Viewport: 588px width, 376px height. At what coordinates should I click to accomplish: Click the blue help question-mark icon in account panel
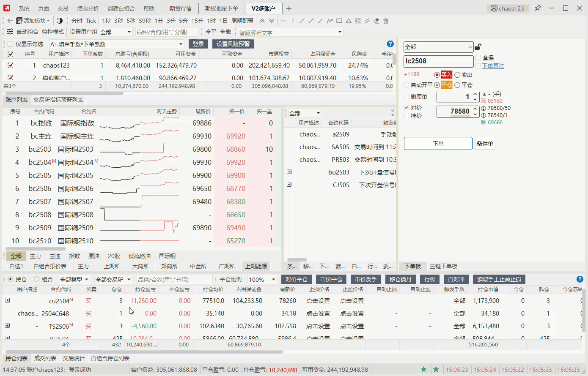coord(390,44)
